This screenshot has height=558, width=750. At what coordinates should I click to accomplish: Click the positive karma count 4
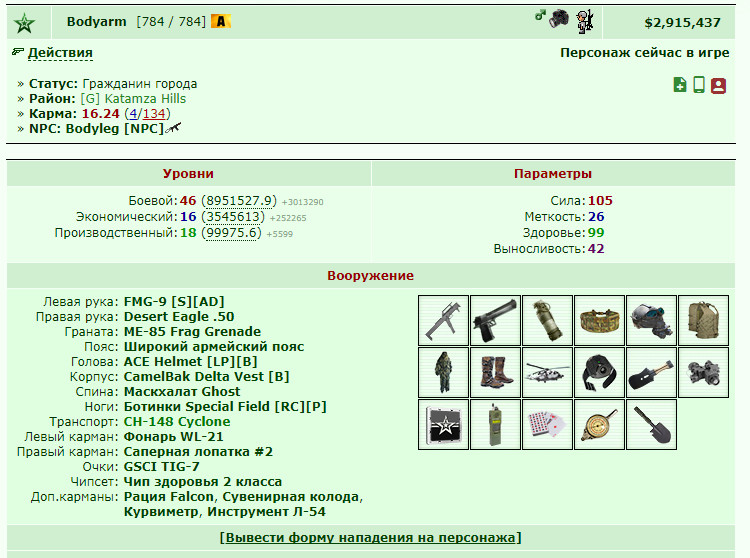[x=133, y=114]
